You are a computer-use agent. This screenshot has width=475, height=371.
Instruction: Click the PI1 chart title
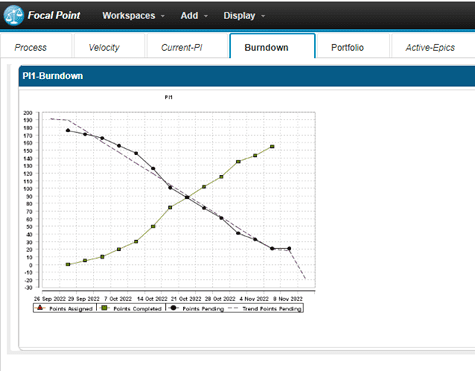(169, 97)
